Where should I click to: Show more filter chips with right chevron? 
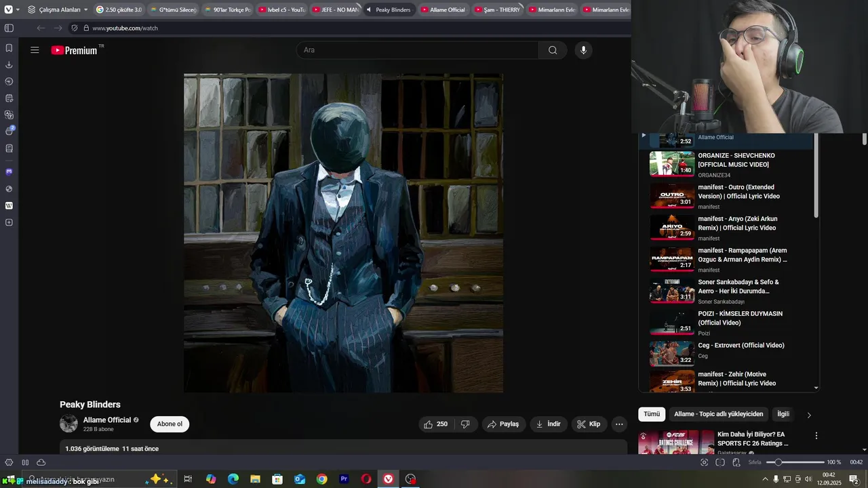808,415
